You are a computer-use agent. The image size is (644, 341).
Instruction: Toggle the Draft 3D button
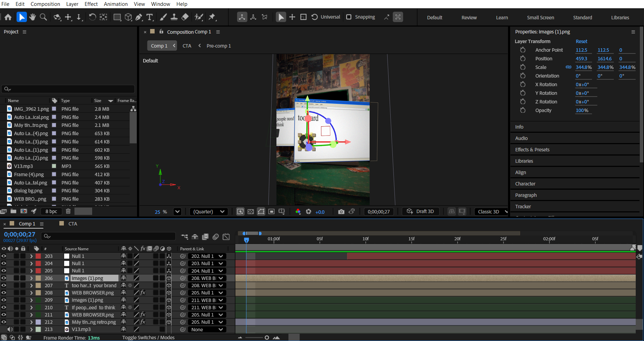pyautogui.click(x=420, y=211)
